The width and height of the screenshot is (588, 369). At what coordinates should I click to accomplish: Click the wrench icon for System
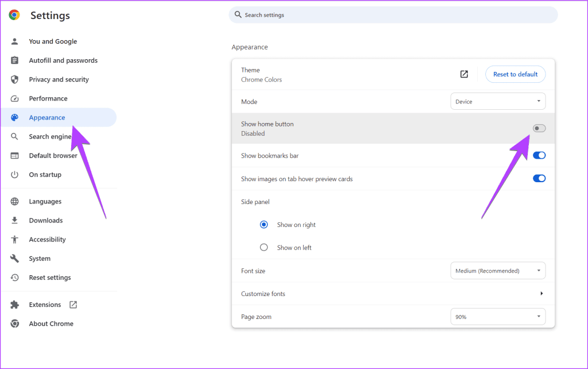15,259
